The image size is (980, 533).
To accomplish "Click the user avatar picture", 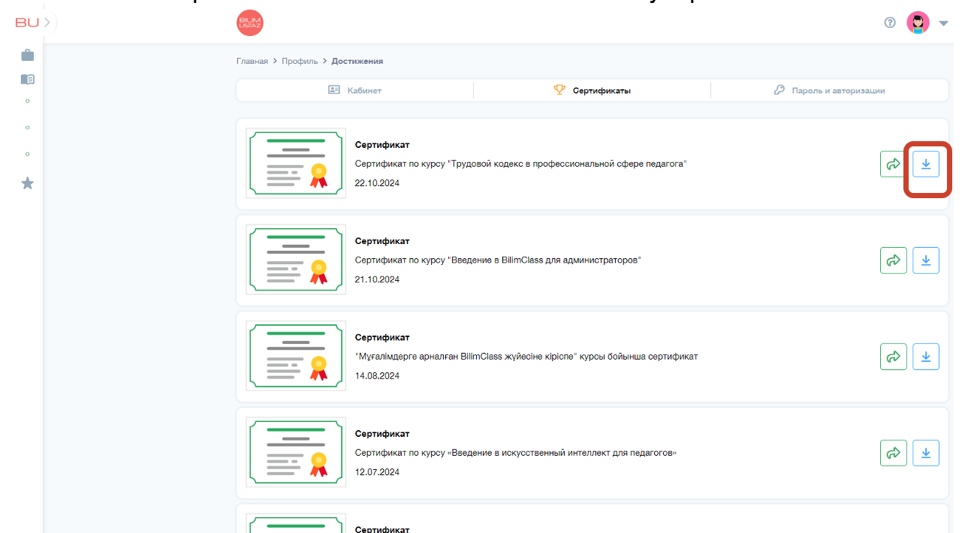I will coord(918,23).
